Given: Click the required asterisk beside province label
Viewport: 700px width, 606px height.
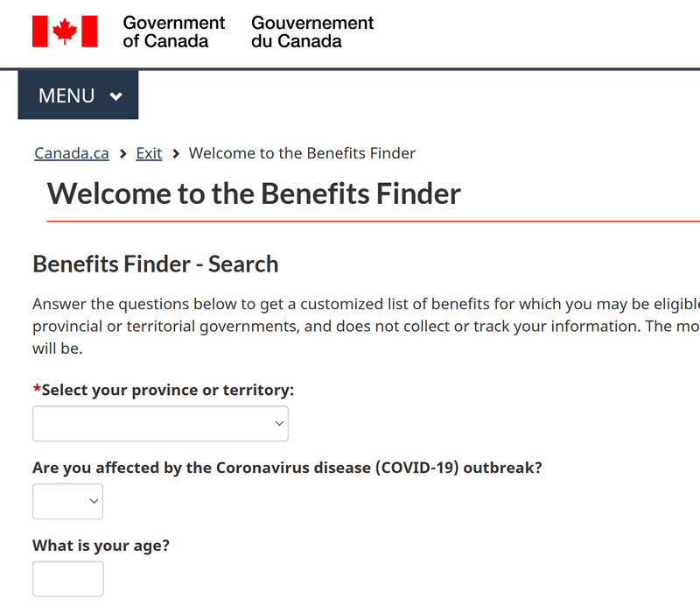Looking at the screenshot, I should 37,390.
